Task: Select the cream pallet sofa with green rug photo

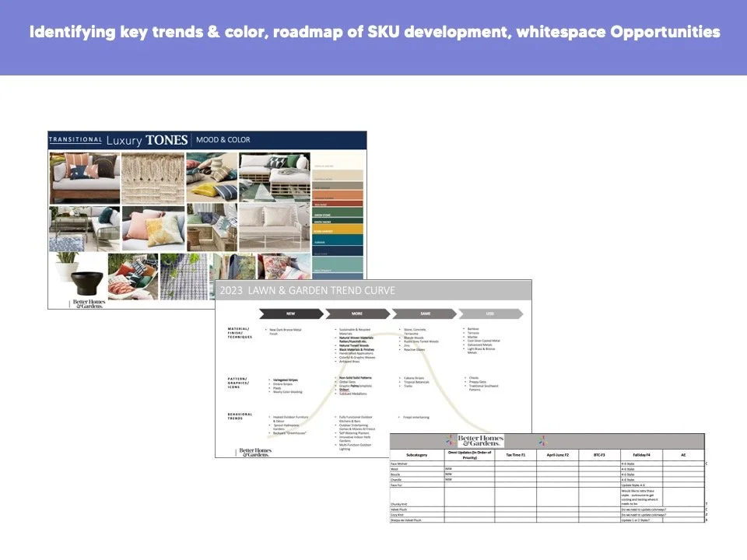Action: [x=275, y=177]
